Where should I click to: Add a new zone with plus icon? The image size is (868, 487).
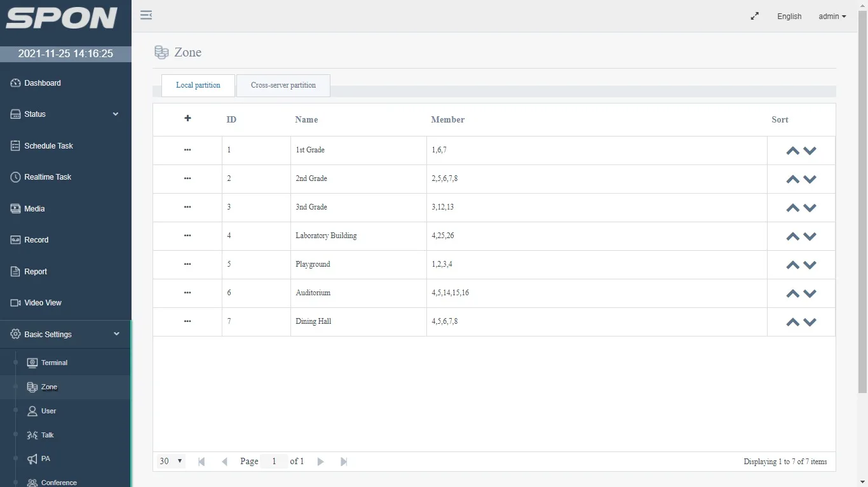[x=187, y=119]
